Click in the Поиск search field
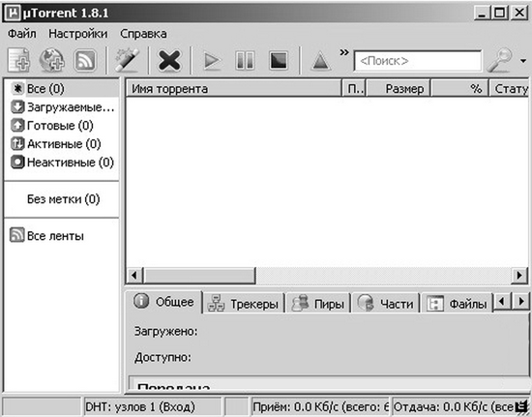The height and width of the screenshot is (417, 532). point(417,61)
